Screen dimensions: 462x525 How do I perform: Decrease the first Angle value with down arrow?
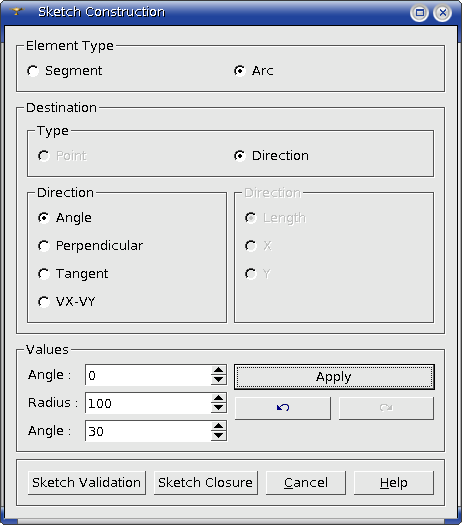219,380
